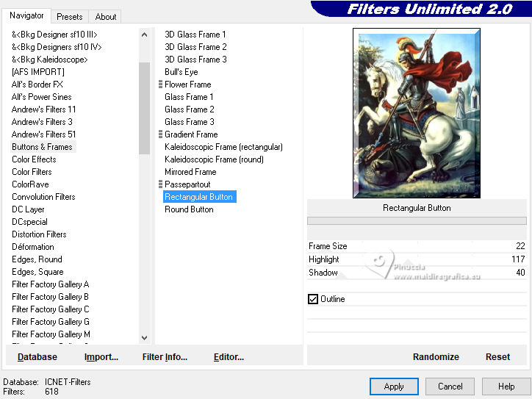
Task: Click the Apply button
Action: (394, 387)
